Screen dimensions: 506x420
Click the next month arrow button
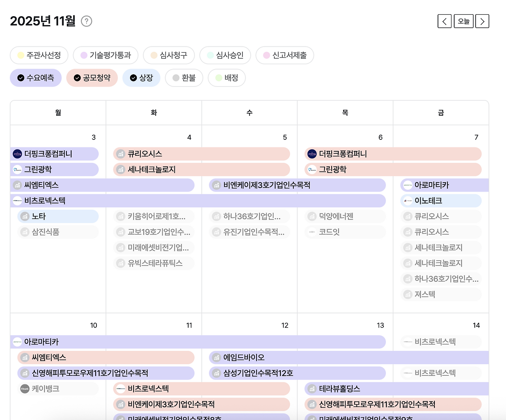[x=482, y=21]
